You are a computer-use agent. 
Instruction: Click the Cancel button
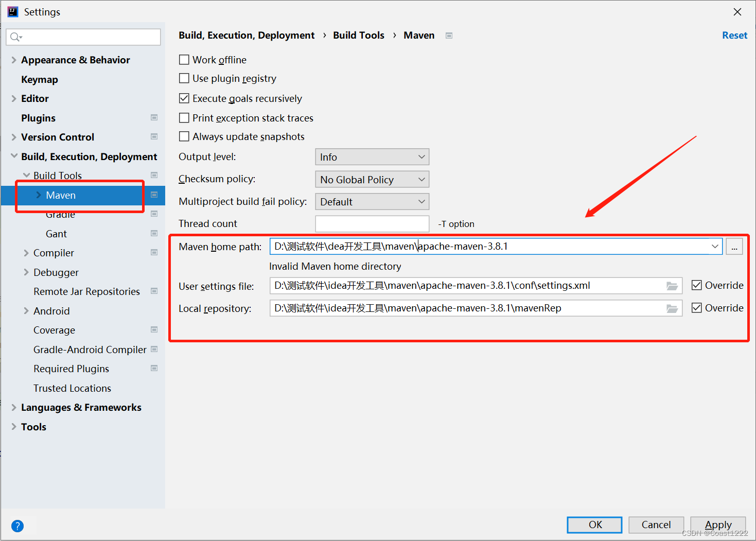[656, 525]
